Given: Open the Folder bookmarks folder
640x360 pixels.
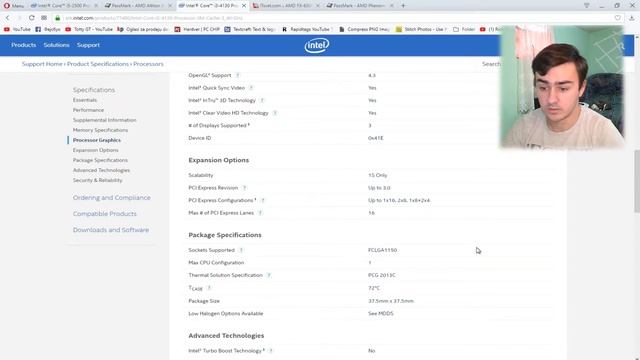Looking at the screenshot, I should pyautogui.click(x=464, y=29).
